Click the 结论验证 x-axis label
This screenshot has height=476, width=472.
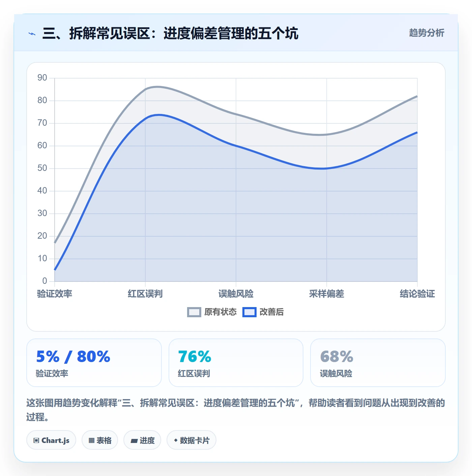[417, 294]
